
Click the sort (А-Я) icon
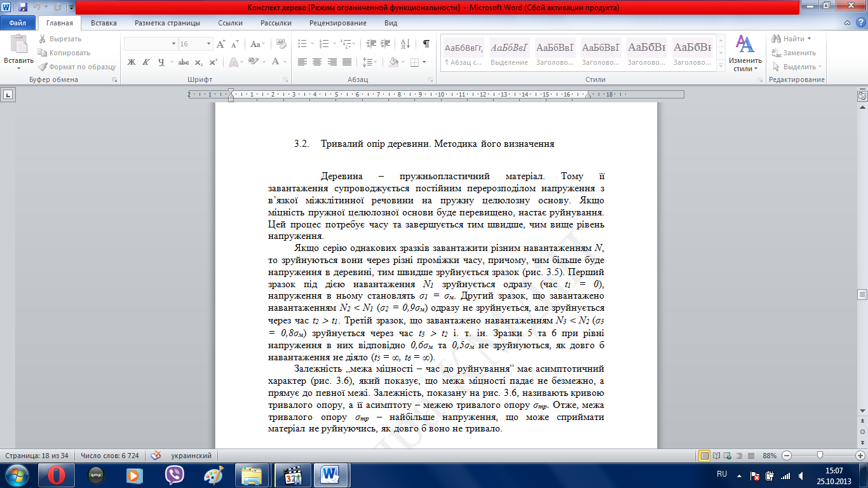pos(409,44)
